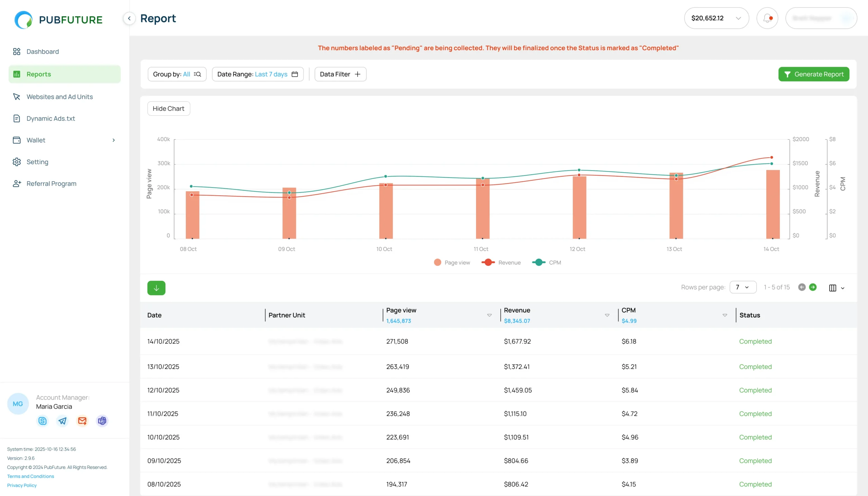Open Websites and Ad Units page

tap(59, 97)
